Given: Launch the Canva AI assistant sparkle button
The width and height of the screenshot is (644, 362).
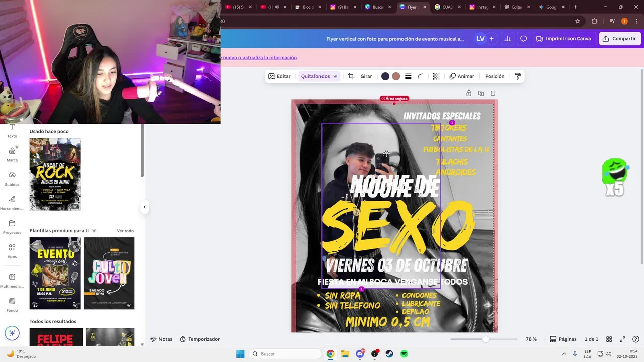Looking at the screenshot, I should pyautogui.click(x=12, y=333).
